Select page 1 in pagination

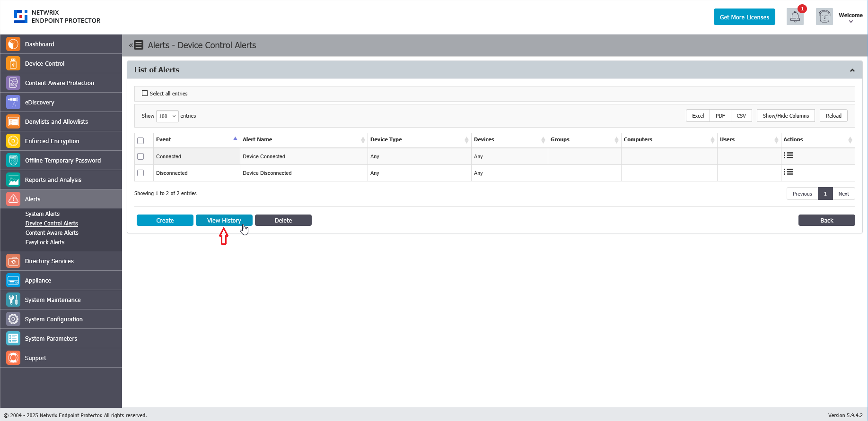[x=825, y=194]
